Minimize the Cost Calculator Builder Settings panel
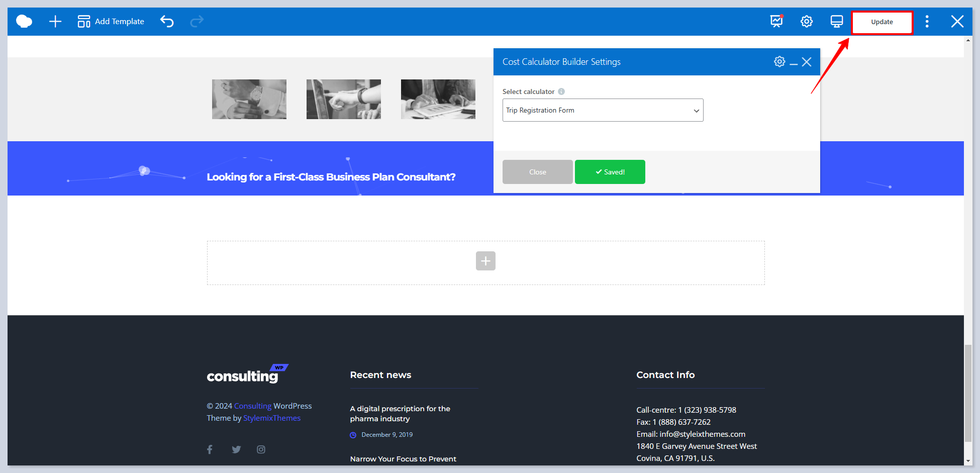 point(794,62)
